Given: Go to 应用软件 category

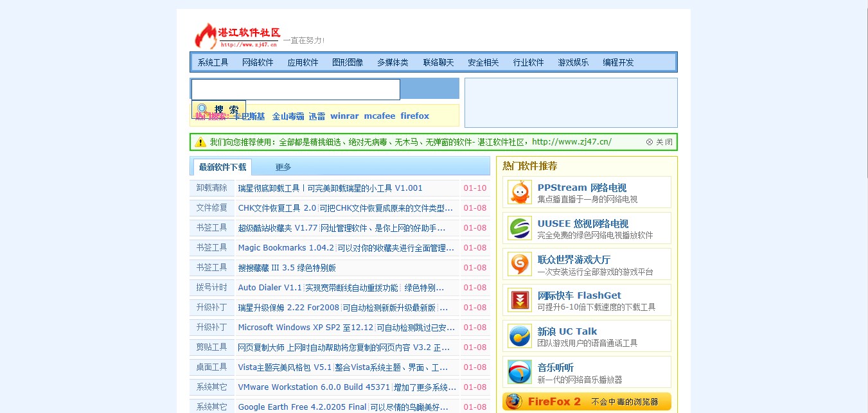Looking at the screenshot, I should tap(303, 62).
